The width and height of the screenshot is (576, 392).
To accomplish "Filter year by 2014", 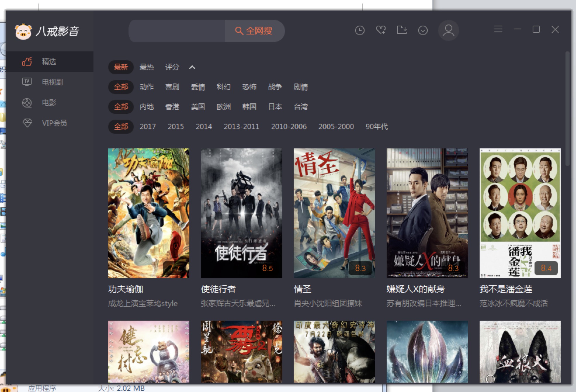I will 204,126.
